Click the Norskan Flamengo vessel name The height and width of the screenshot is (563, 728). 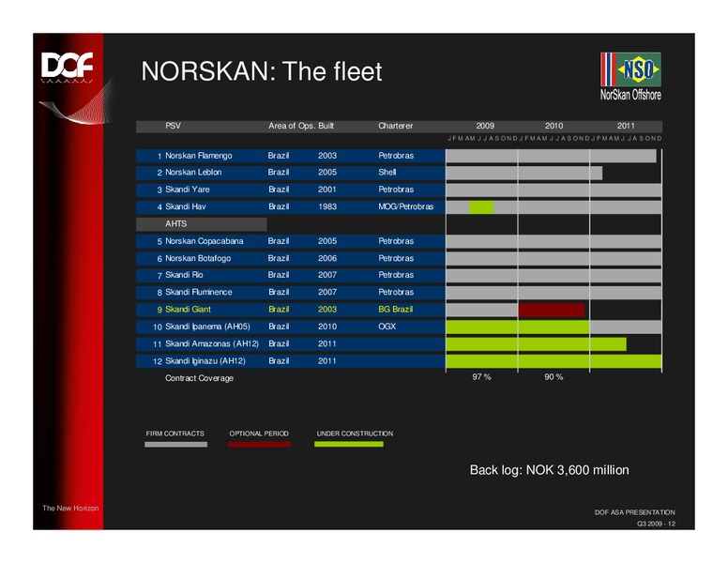tap(199, 156)
